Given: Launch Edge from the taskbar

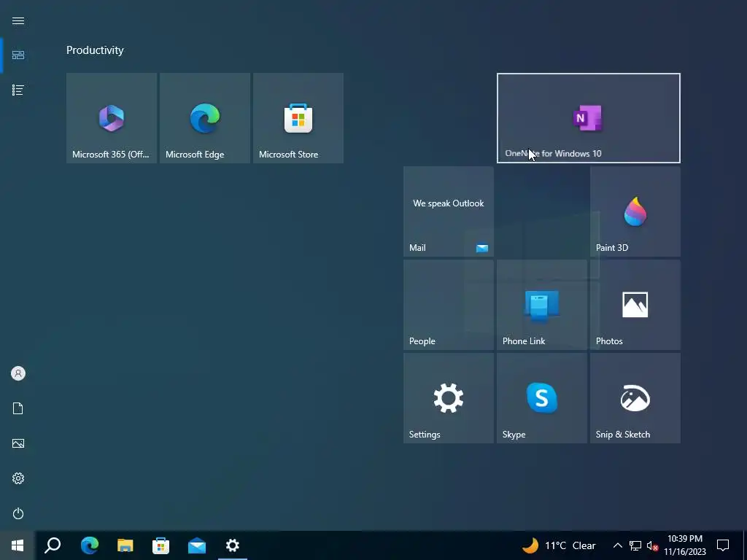Looking at the screenshot, I should click(89, 545).
